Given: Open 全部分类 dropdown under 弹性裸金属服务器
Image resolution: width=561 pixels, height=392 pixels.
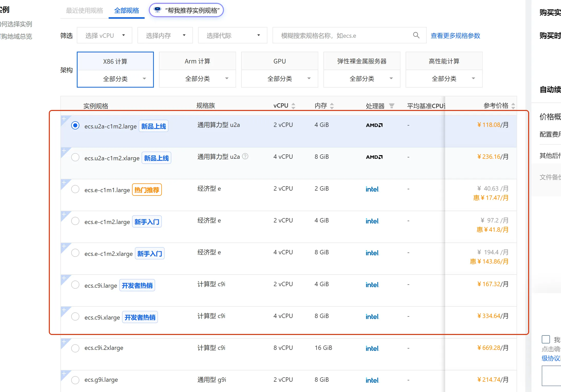Looking at the screenshot, I should pos(362,79).
